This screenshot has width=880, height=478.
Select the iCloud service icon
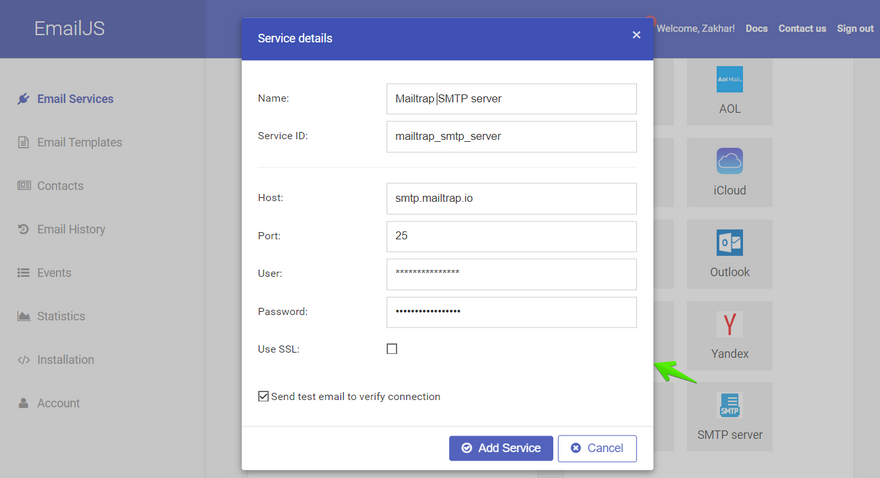pos(730,161)
